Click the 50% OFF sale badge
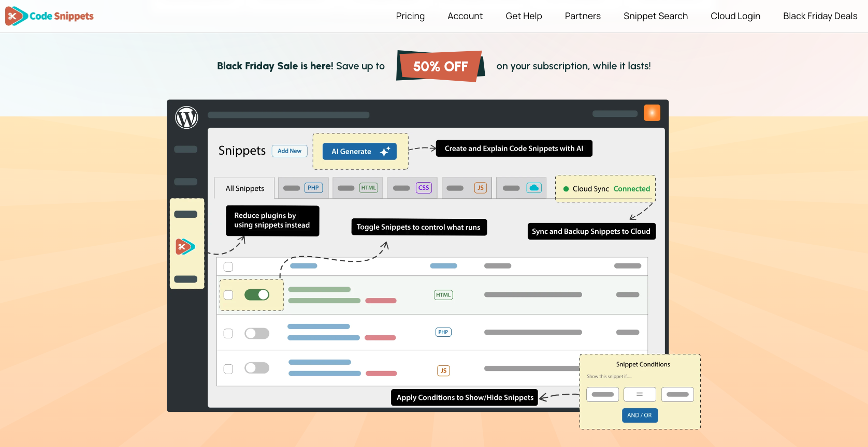The width and height of the screenshot is (868, 447). pyautogui.click(x=441, y=66)
